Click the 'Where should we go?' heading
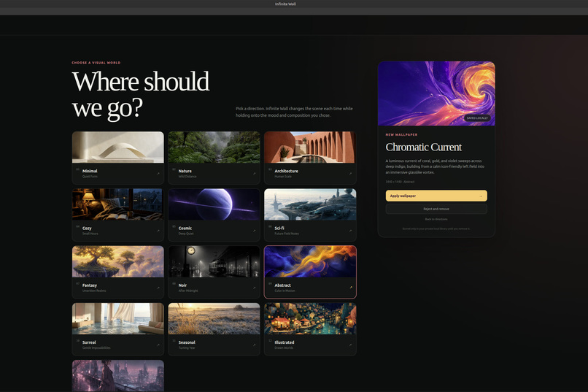The height and width of the screenshot is (392, 588). [141, 94]
